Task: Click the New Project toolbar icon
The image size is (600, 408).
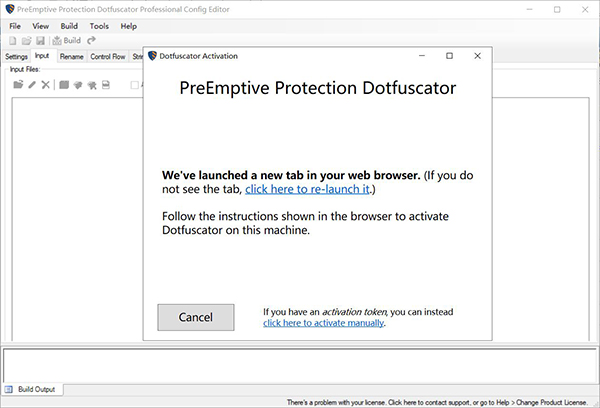Action: click(x=13, y=41)
